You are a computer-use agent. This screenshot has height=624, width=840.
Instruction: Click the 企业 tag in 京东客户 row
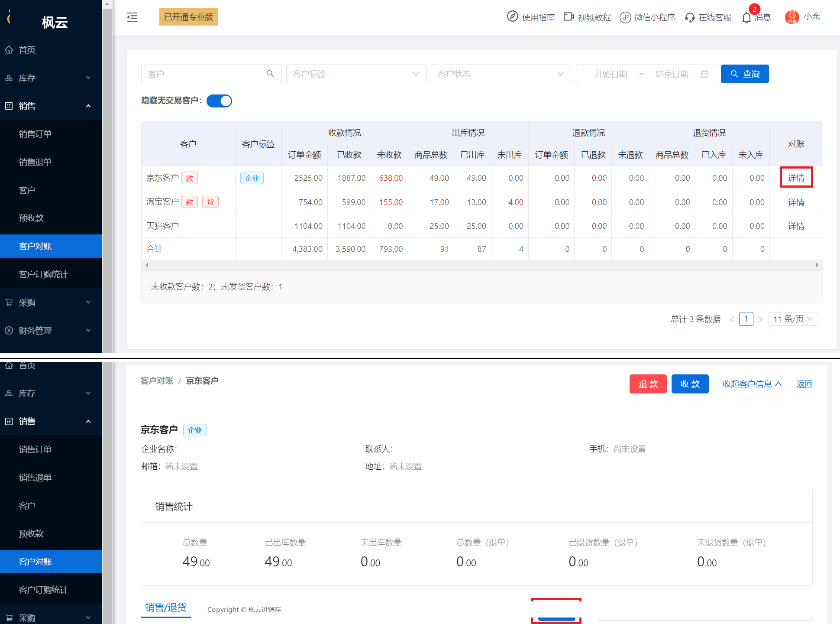[252, 178]
